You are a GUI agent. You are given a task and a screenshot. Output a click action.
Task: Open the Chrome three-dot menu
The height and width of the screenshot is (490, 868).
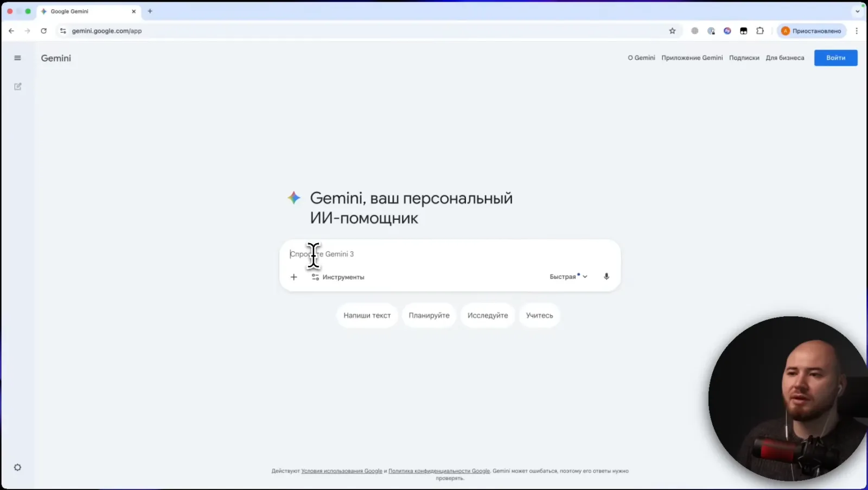(x=857, y=31)
